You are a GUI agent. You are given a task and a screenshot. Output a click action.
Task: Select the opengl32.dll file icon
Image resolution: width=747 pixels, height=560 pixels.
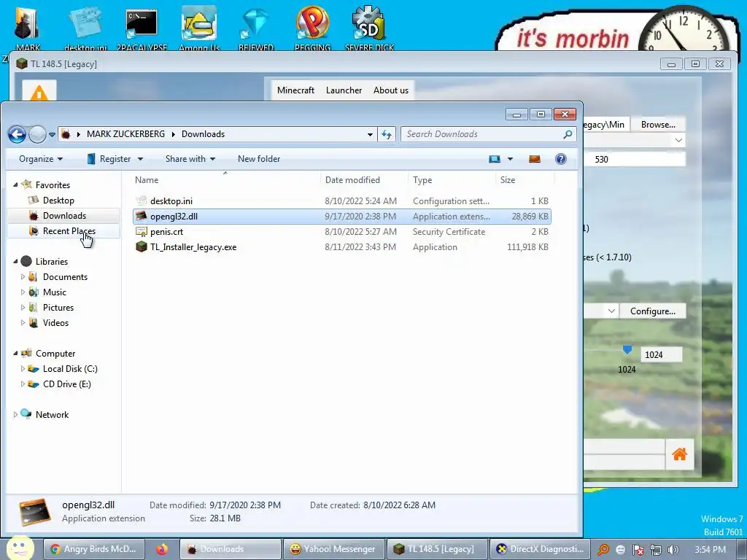[x=141, y=216]
